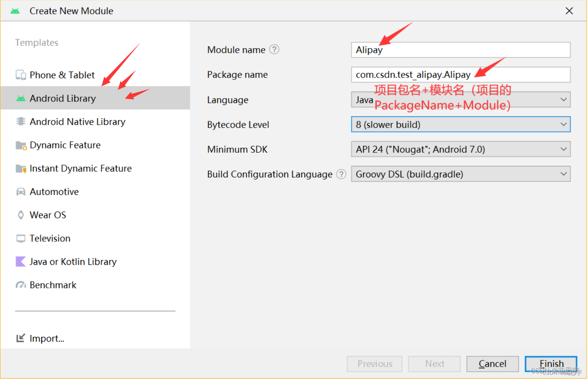Choose the Android Native Library template

tap(95, 122)
